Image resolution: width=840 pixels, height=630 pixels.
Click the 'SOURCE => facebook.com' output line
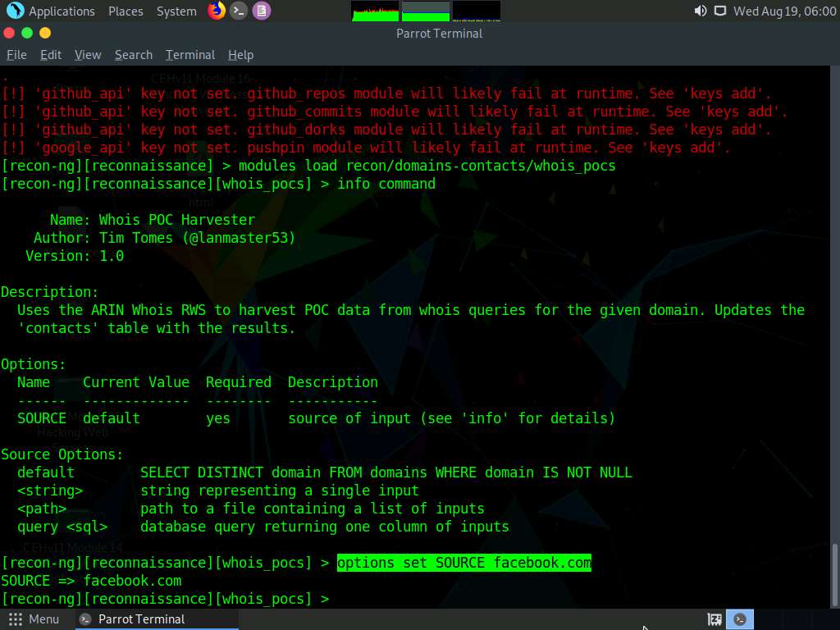(x=91, y=581)
